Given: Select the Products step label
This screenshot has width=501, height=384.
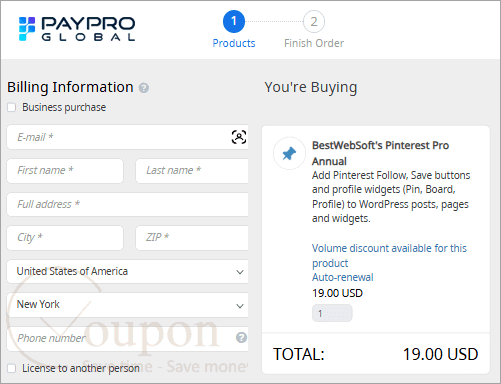Looking at the screenshot, I should pyautogui.click(x=234, y=43).
